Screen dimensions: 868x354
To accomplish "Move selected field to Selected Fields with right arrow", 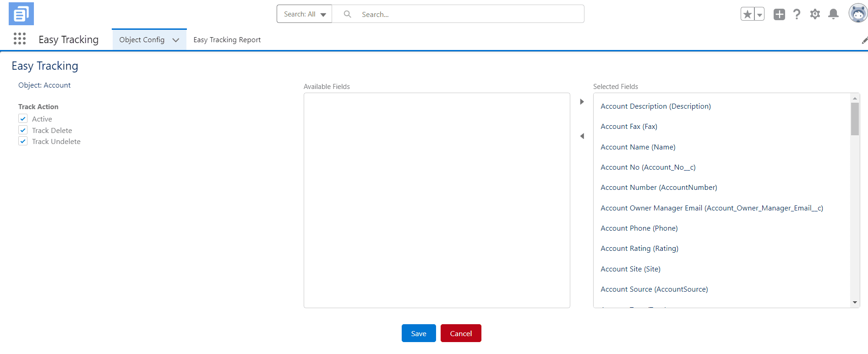I will 582,102.
